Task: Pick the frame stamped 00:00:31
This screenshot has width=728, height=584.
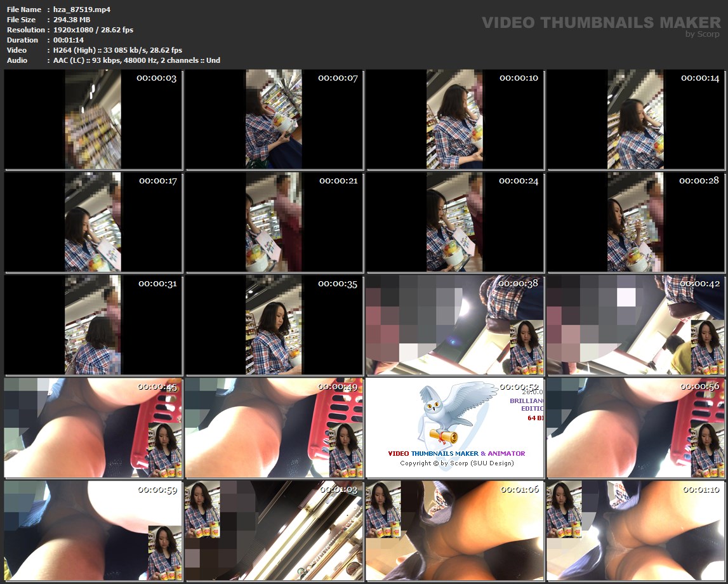Action: point(93,325)
